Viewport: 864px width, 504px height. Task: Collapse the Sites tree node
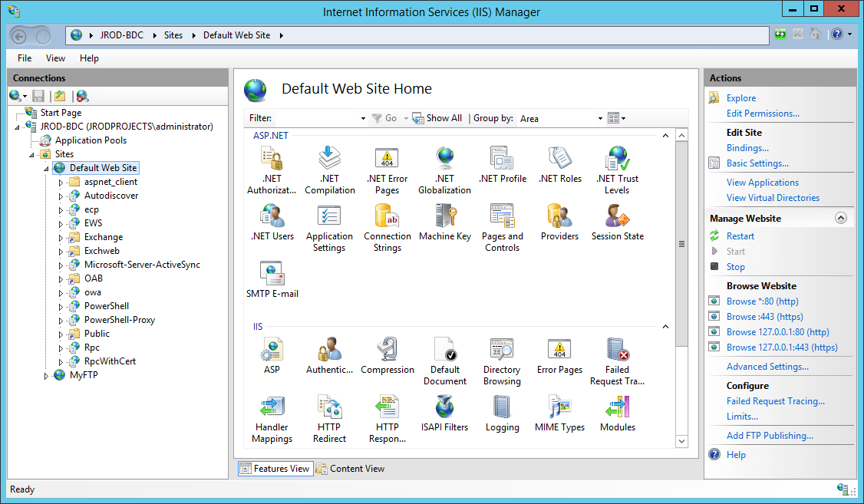tap(32, 155)
